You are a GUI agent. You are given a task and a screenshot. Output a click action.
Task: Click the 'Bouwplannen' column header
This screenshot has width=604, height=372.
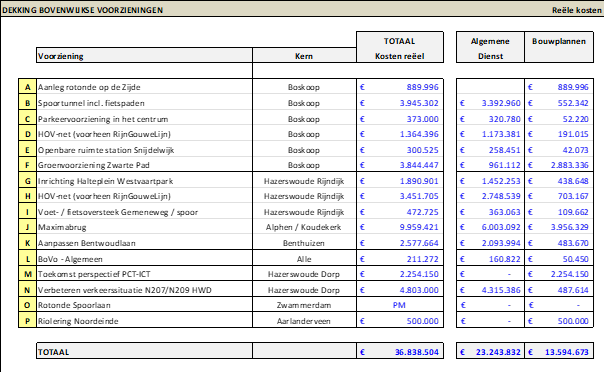point(559,48)
